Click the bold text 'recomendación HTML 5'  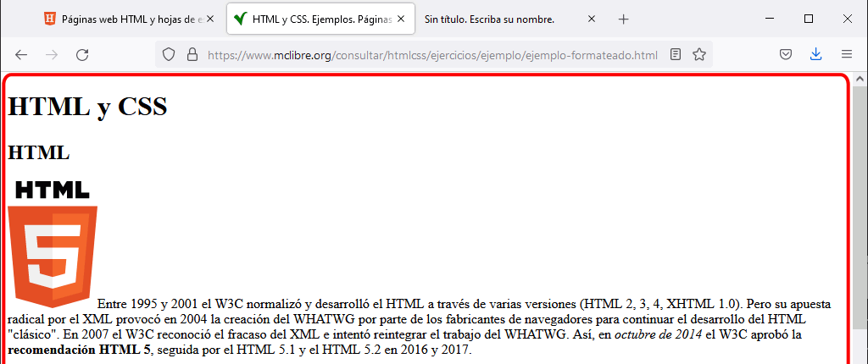(79, 350)
